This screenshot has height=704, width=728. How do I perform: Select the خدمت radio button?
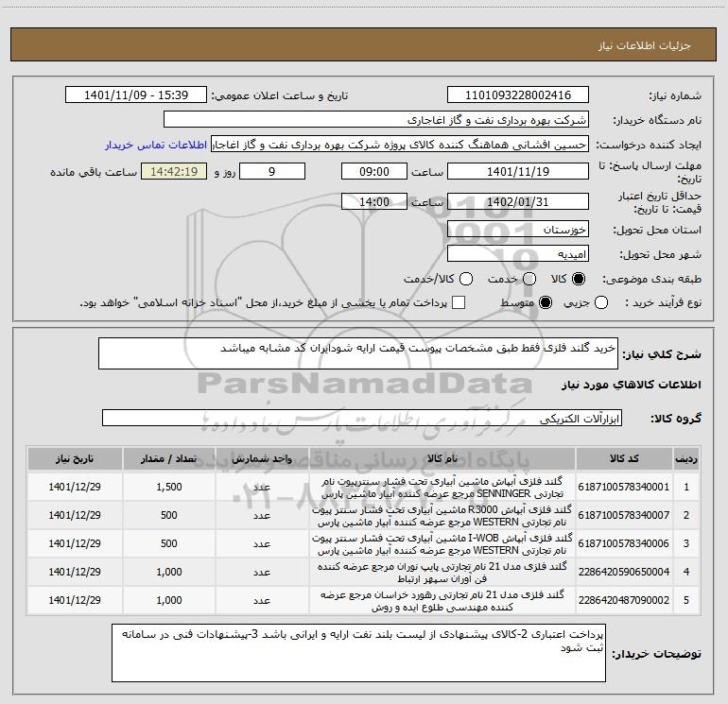[x=529, y=279]
